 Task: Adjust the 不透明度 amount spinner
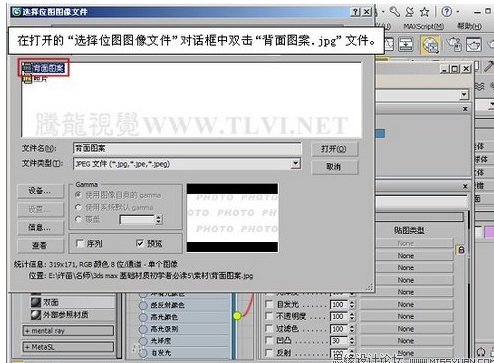[352, 316]
